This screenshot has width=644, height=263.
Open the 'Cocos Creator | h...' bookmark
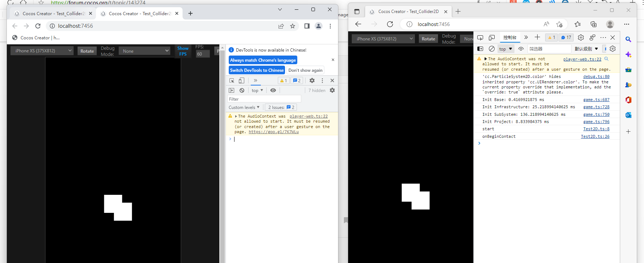(x=36, y=38)
